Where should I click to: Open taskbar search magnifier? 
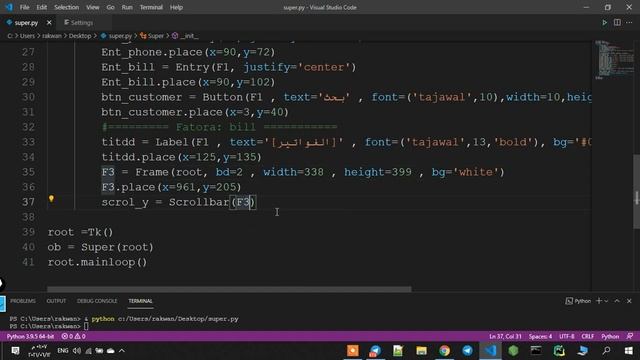point(607,351)
